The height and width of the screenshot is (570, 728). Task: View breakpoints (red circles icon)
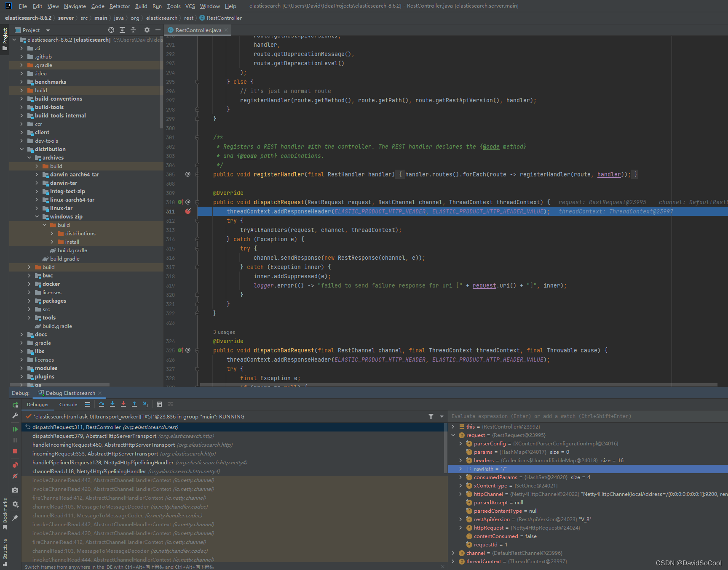[x=15, y=465]
